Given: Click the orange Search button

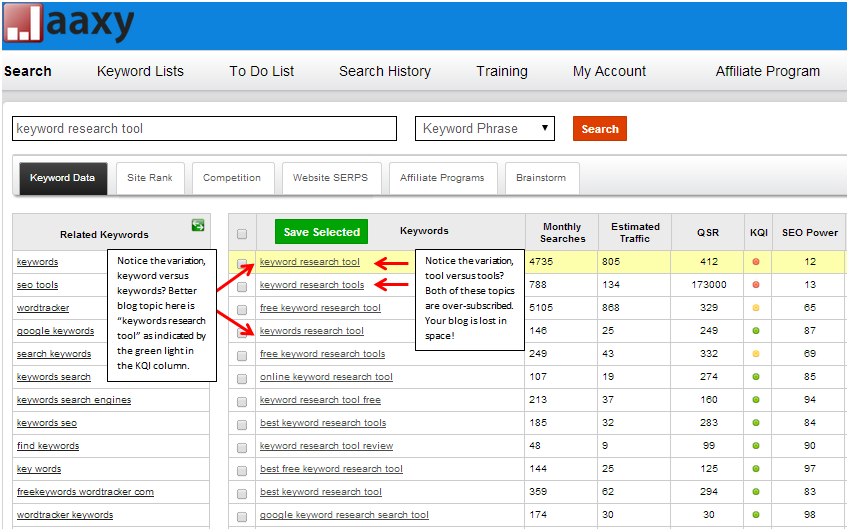Looking at the screenshot, I should click(x=600, y=129).
